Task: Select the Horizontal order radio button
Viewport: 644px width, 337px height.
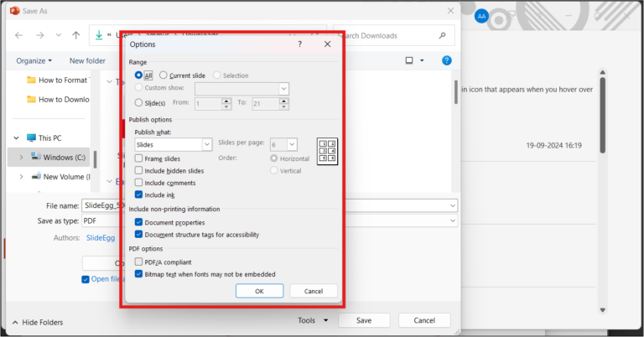Action: [274, 158]
